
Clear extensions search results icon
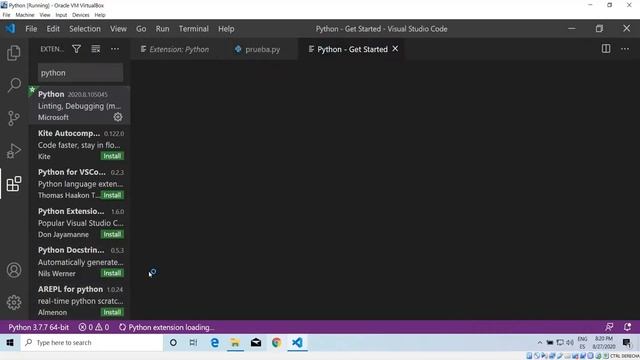click(x=96, y=49)
